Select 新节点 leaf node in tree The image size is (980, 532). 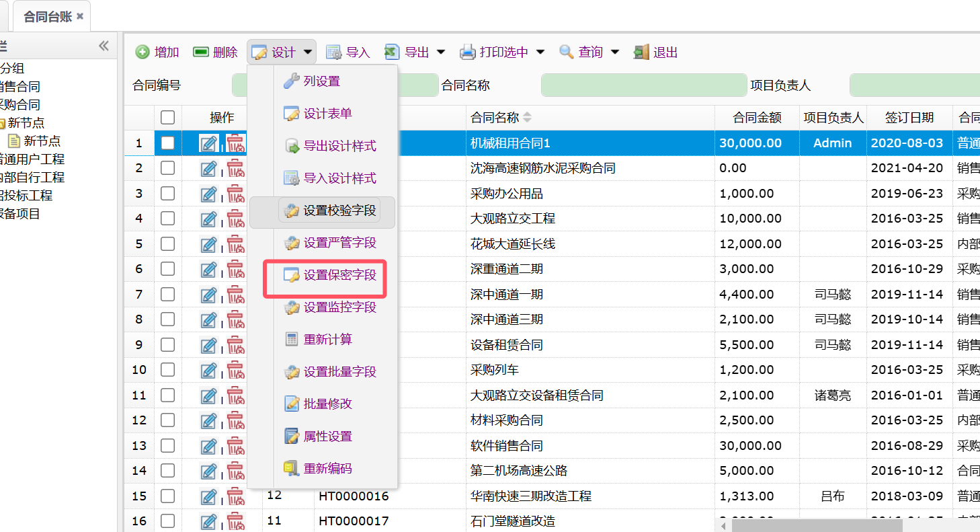click(x=42, y=141)
